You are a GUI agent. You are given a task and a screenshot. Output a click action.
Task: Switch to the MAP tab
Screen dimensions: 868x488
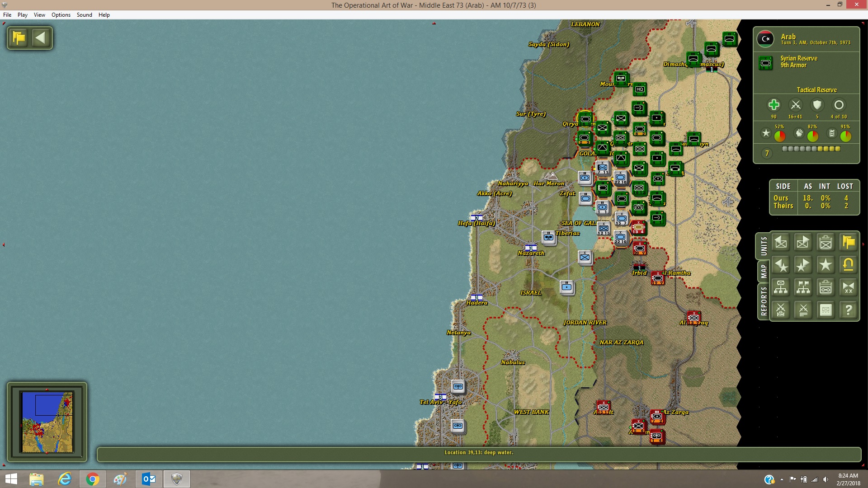(x=764, y=271)
